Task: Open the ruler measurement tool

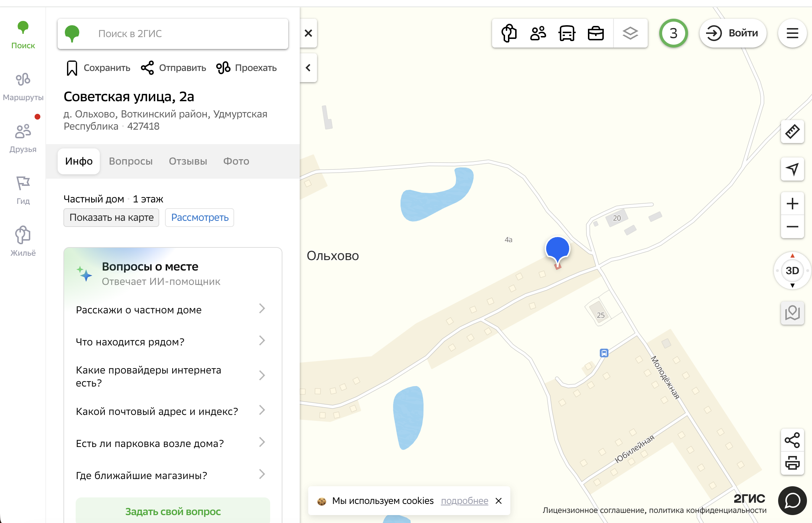Action: pos(792,131)
